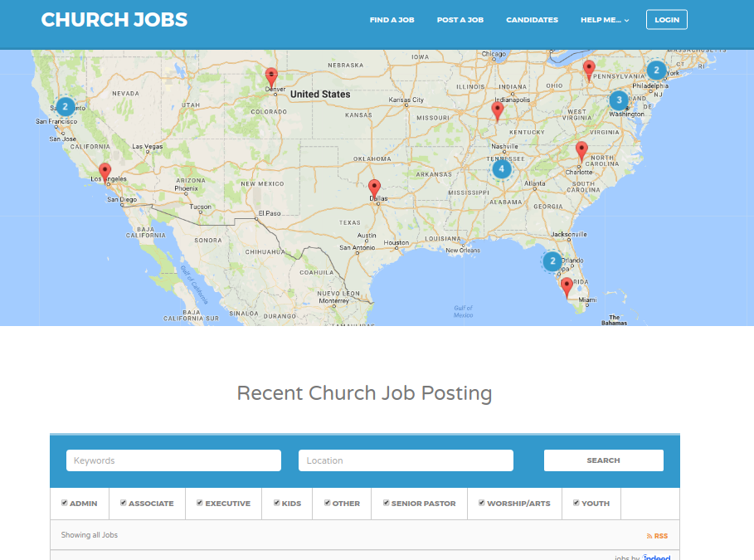Click the 'Kansas City' label on map
The height and width of the screenshot is (560, 754).
pyautogui.click(x=406, y=100)
